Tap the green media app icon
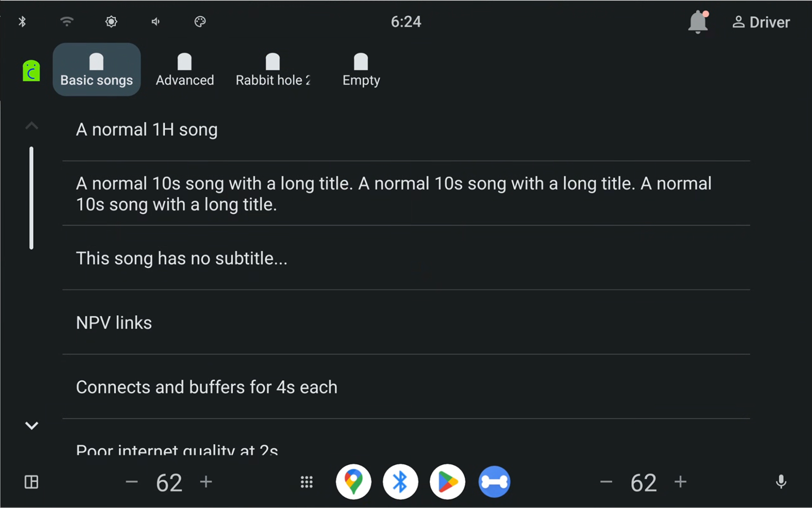812x508 pixels. pos(31,70)
